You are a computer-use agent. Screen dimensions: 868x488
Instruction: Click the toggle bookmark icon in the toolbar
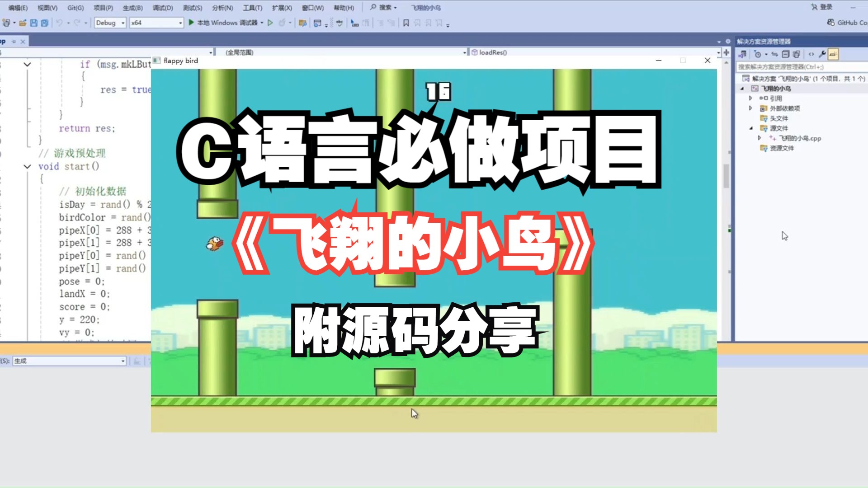[406, 23]
